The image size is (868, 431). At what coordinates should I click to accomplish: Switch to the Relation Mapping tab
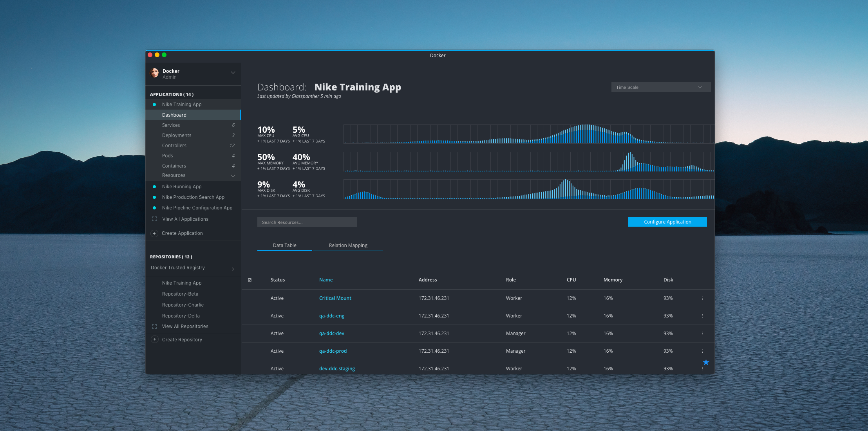pos(348,245)
